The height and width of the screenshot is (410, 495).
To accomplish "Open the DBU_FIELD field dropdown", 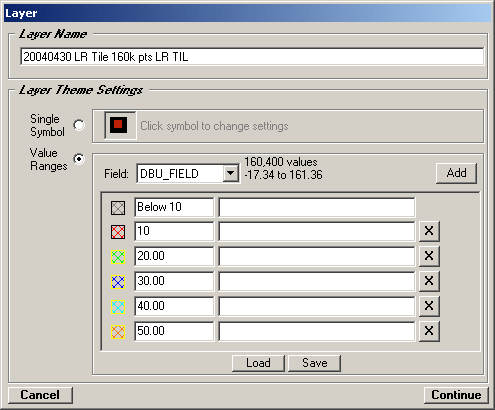I will 231,173.
